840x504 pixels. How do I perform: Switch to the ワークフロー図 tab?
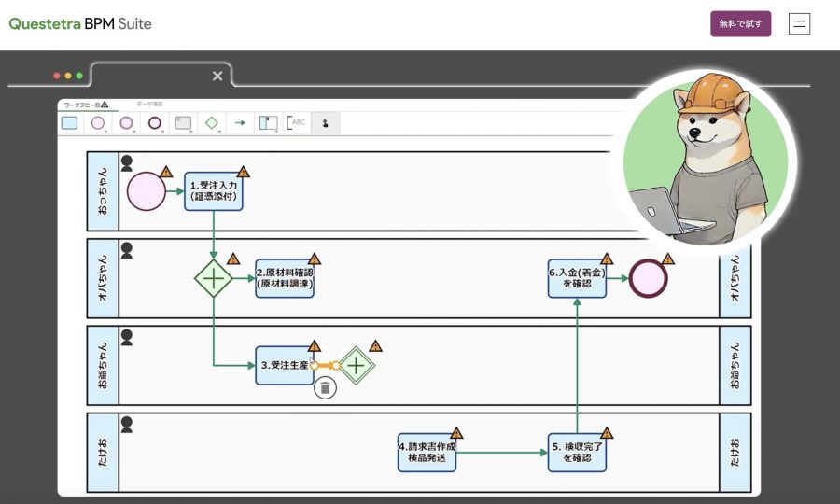tap(86, 105)
